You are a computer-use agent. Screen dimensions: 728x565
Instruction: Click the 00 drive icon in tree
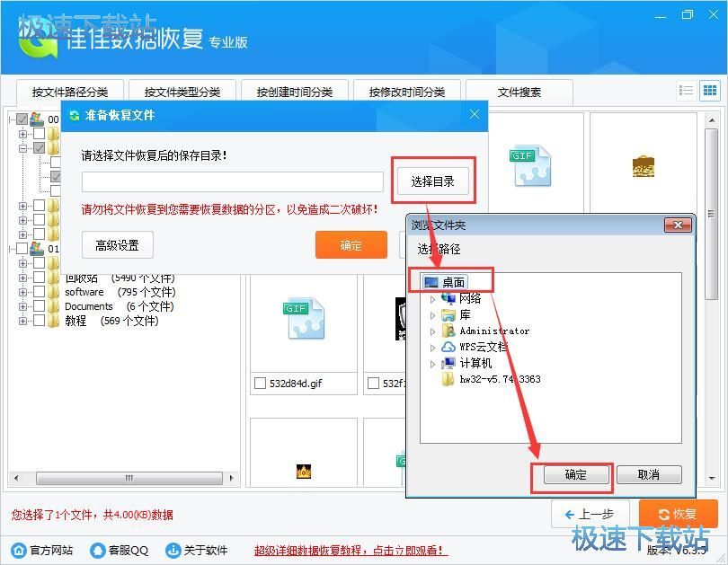[x=37, y=119]
